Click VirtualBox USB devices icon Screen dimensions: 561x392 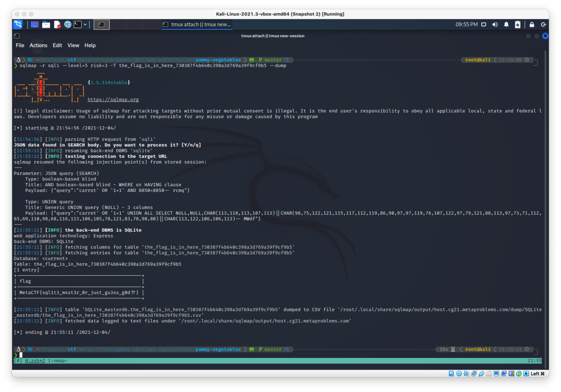[x=481, y=373]
